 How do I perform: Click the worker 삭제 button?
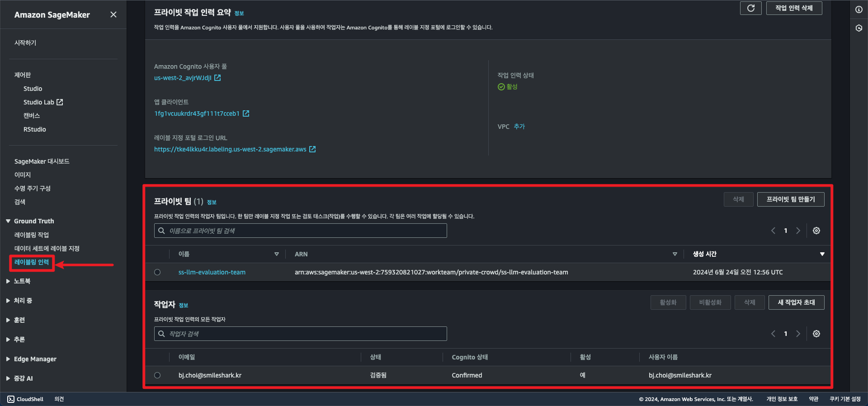tap(750, 302)
